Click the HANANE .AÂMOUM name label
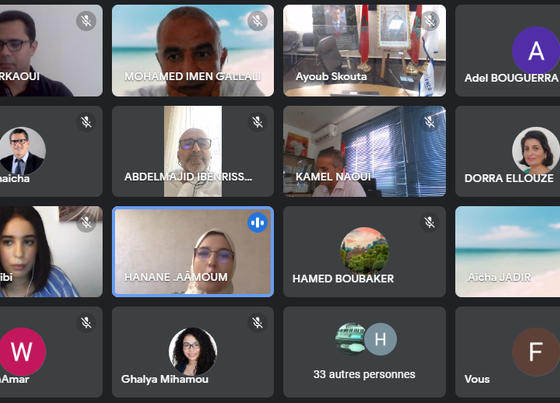 [176, 277]
